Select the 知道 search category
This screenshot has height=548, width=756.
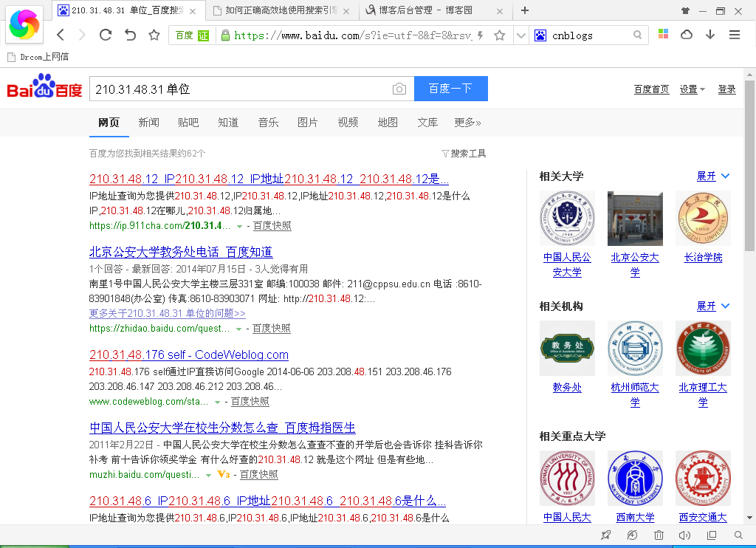tap(228, 123)
